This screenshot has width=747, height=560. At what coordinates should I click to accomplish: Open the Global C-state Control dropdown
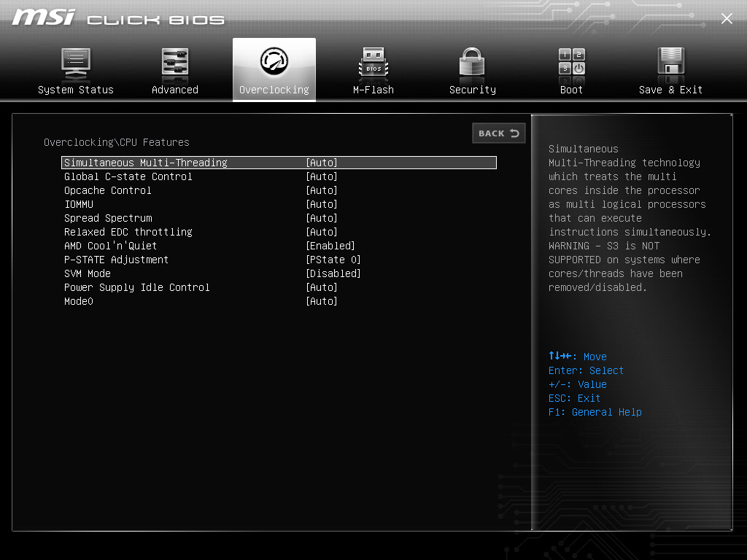(322, 176)
